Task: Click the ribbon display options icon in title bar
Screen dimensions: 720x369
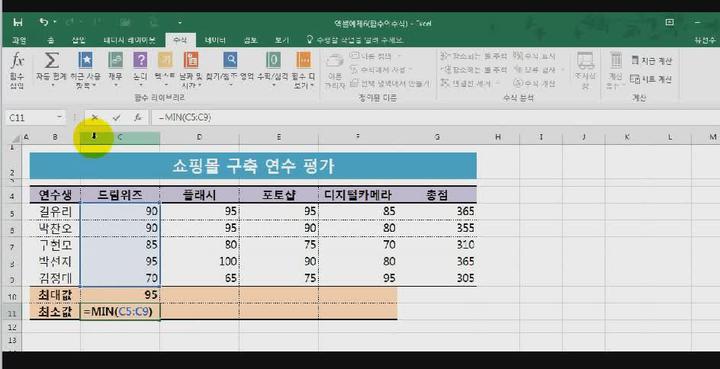Action: coord(670,22)
